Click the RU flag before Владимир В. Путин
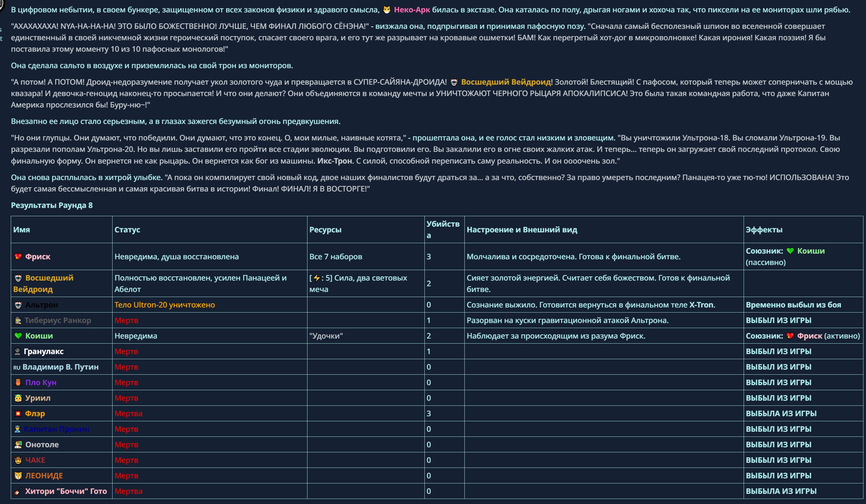Viewport: 866px width, 504px height. (x=17, y=368)
